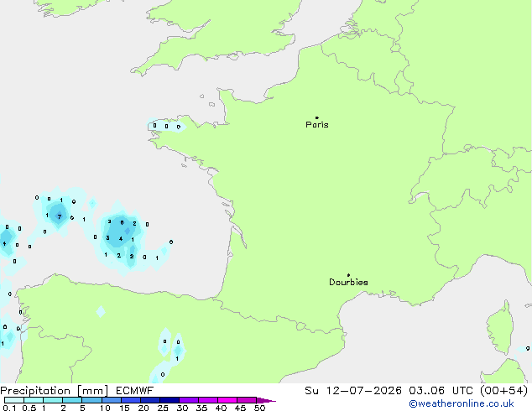Click the '7' precipitation value on the map
This screenshot has width=532, height=411.
pyautogui.click(x=60, y=216)
